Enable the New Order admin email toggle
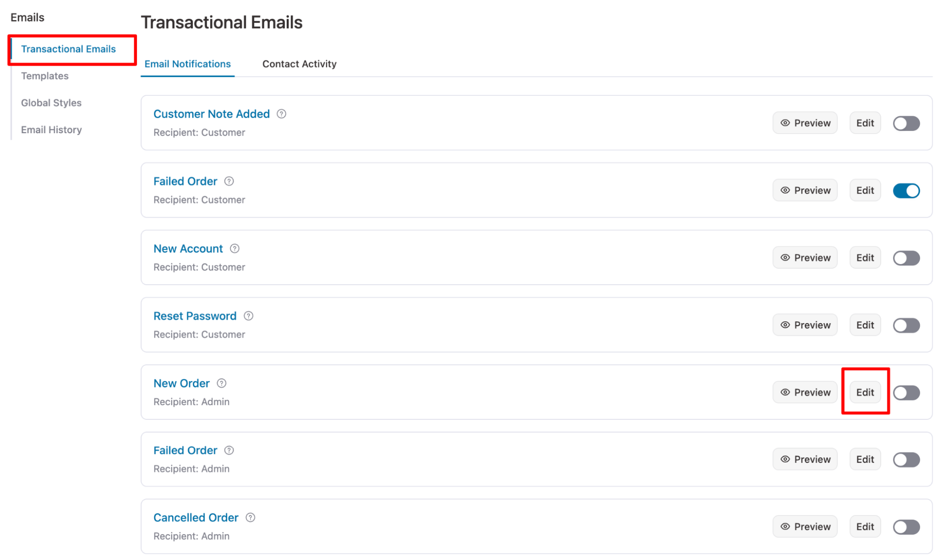Screen dimensions: 938x560 point(906,393)
